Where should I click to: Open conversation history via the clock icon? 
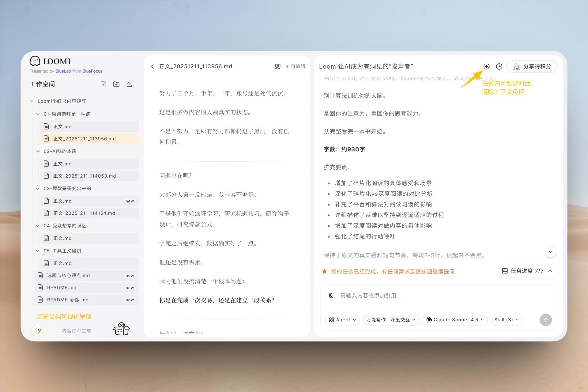[499, 66]
